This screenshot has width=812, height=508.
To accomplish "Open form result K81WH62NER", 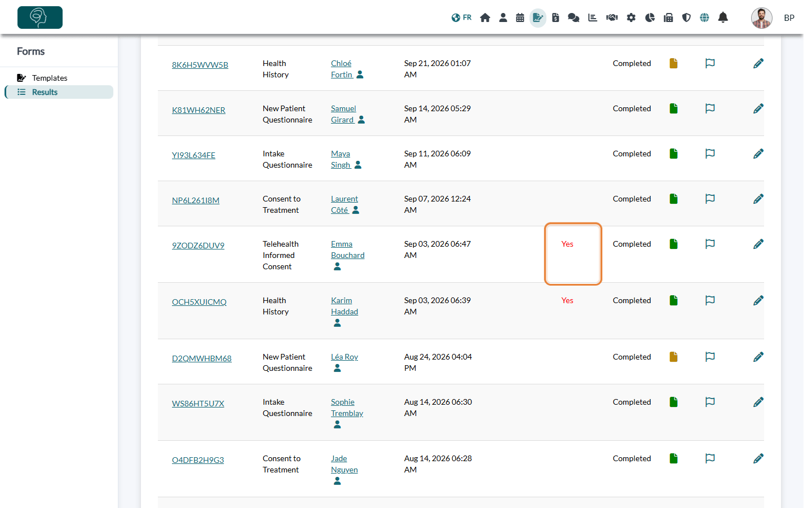I will point(198,110).
